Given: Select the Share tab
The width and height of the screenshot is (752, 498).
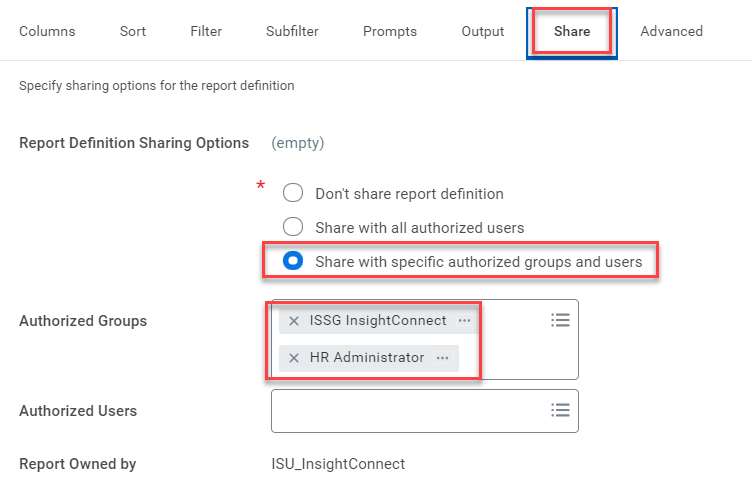Looking at the screenshot, I should 571,31.
